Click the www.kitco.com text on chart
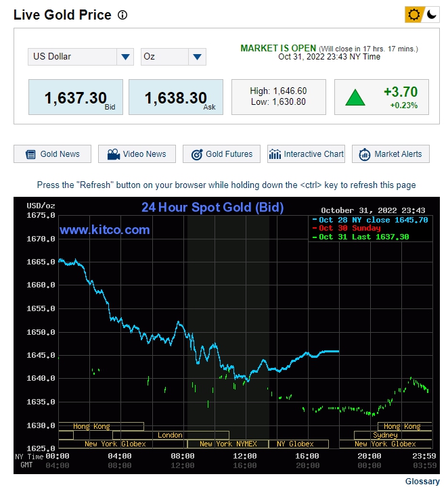This screenshot has width=448, height=489. (x=105, y=230)
